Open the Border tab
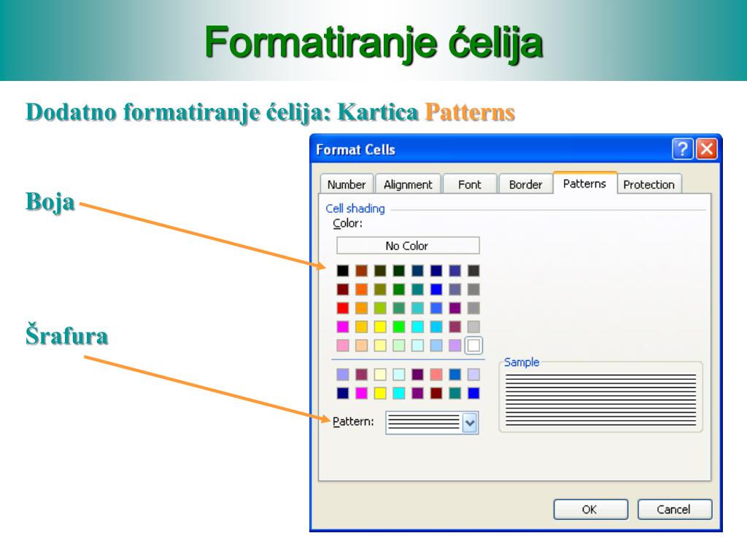The width and height of the screenshot is (747, 560). [525, 184]
